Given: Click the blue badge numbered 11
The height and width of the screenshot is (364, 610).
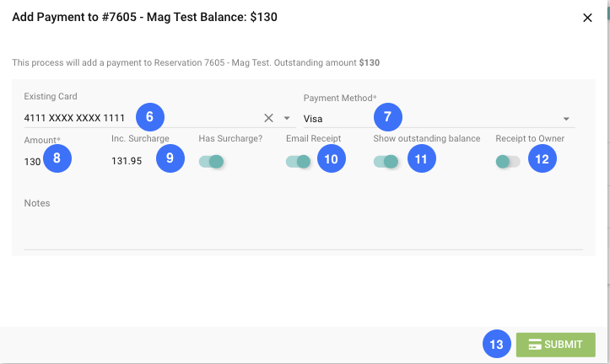Looking at the screenshot, I should (421, 159).
